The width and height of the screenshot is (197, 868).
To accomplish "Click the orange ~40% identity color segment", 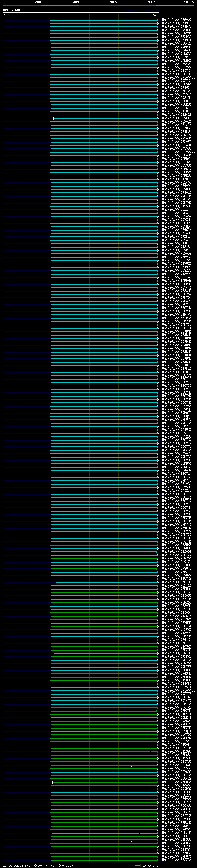I will point(60,6).
